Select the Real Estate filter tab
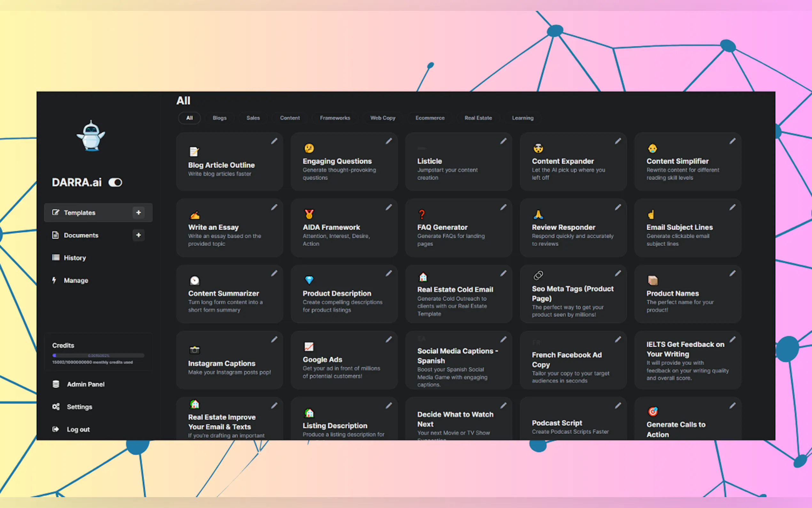This screenshot has width=812, height=508. [478, 118]
